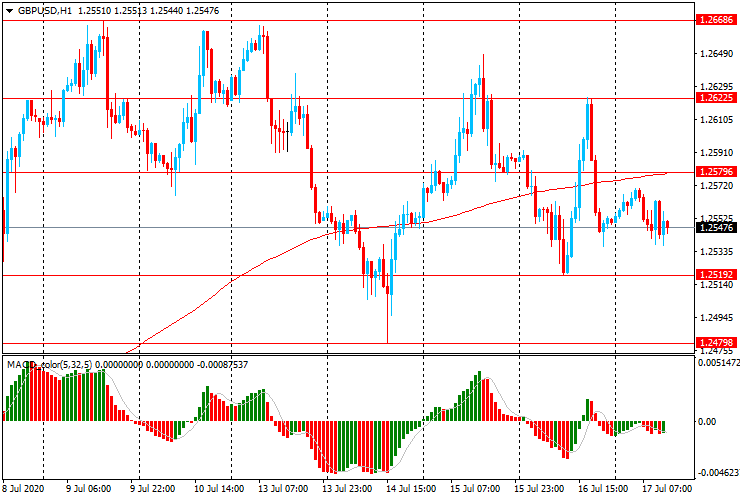Click the triangle arrow beside GBPUSD,H1
This screenshot has height=500, width=740.
pyautogui.click(x=9, y=9)
